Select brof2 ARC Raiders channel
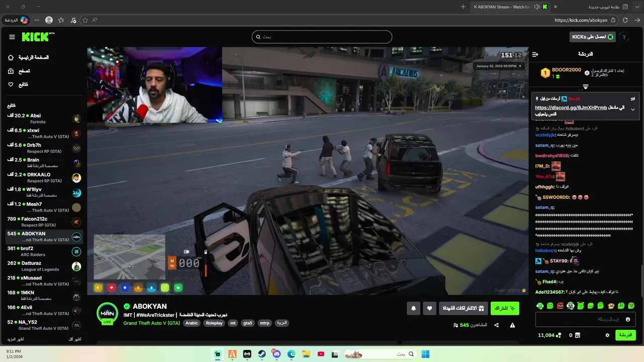 pyautogui.click(x=44, y=251)
